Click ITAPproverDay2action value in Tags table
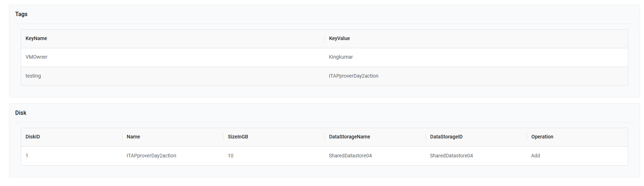The height and width of the screenshot is (186, 644). pos(354,76)
